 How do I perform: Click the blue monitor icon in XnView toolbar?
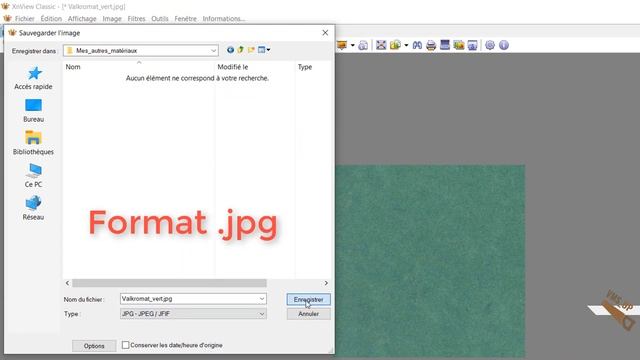(x=445, y=45)
